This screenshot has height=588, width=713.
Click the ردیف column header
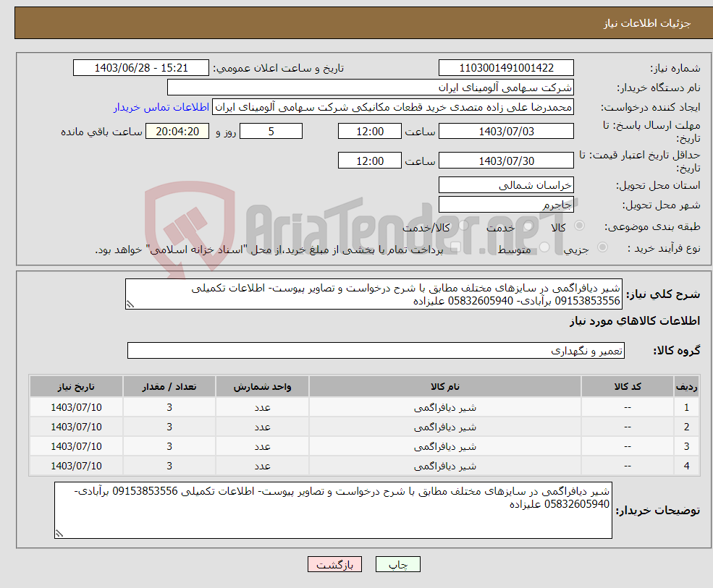pyautogui.click(x=686, y=387)
